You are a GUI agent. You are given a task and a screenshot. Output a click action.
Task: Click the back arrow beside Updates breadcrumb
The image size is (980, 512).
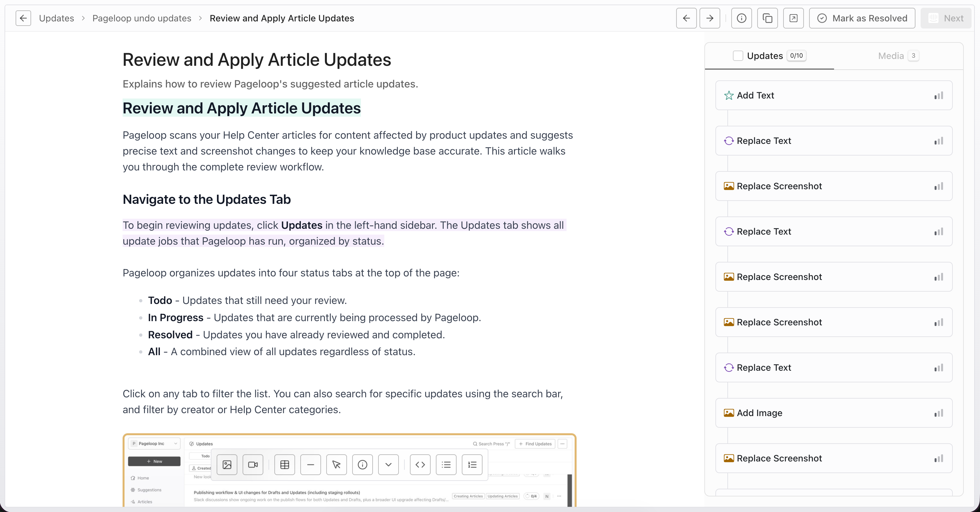tap(23, 18)
